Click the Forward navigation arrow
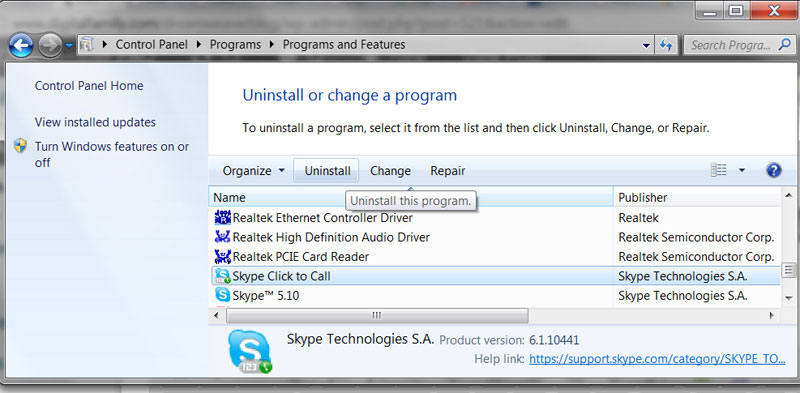 50,46
